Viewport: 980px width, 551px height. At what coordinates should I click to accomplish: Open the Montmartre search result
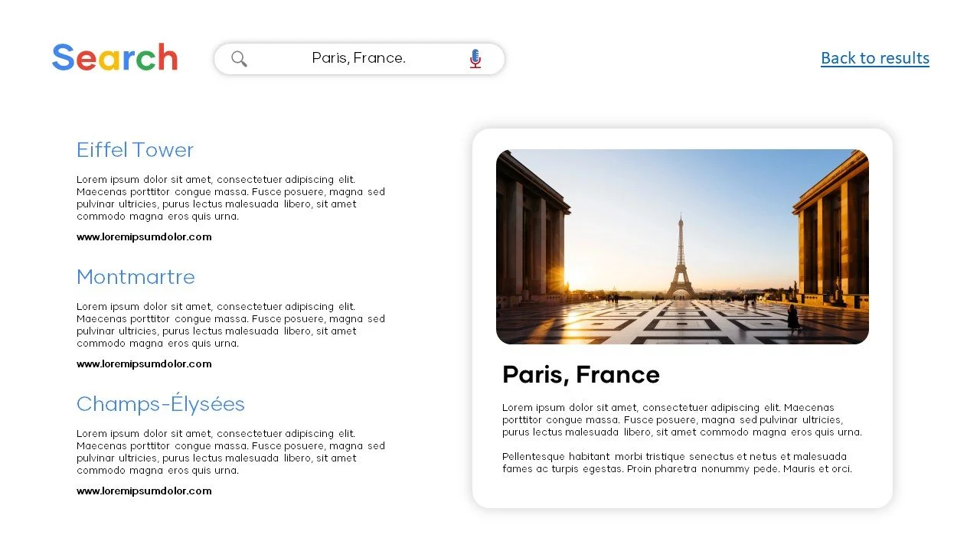click(136, 277)
